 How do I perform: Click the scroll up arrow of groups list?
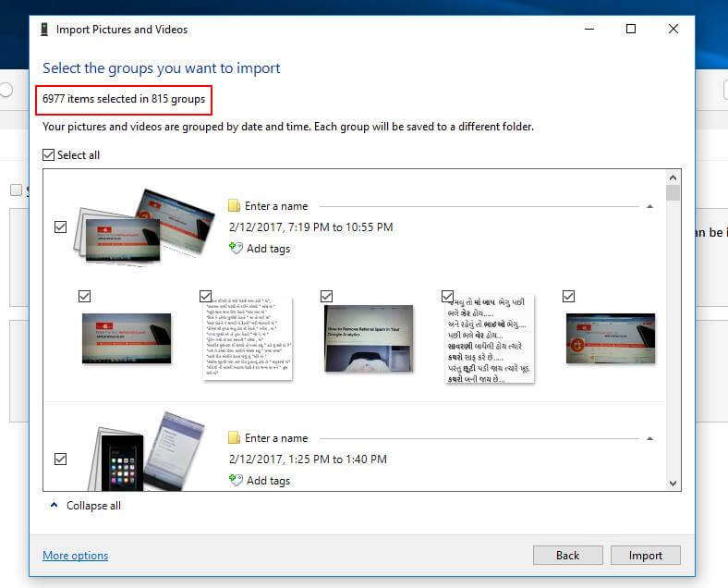pyautogui.click(x=673, y=178)
